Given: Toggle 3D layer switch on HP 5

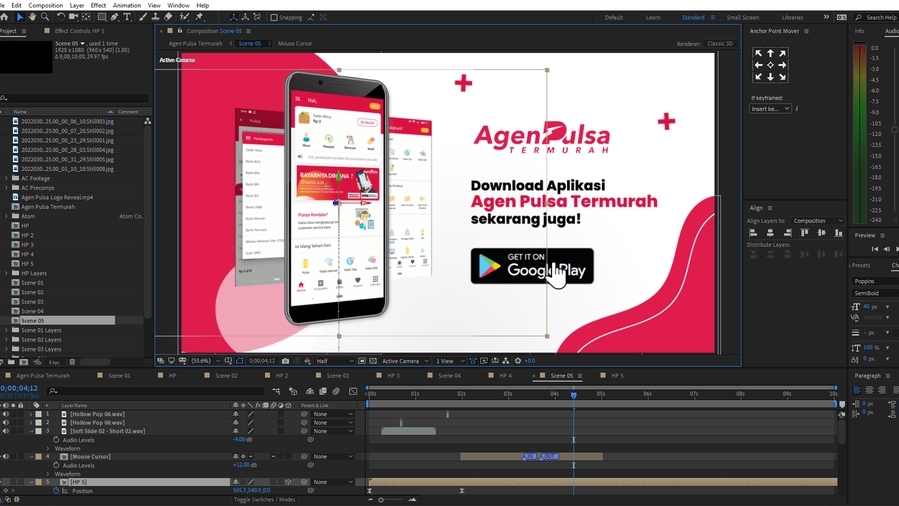Looking at the screenshot, I should pos(288,482).
